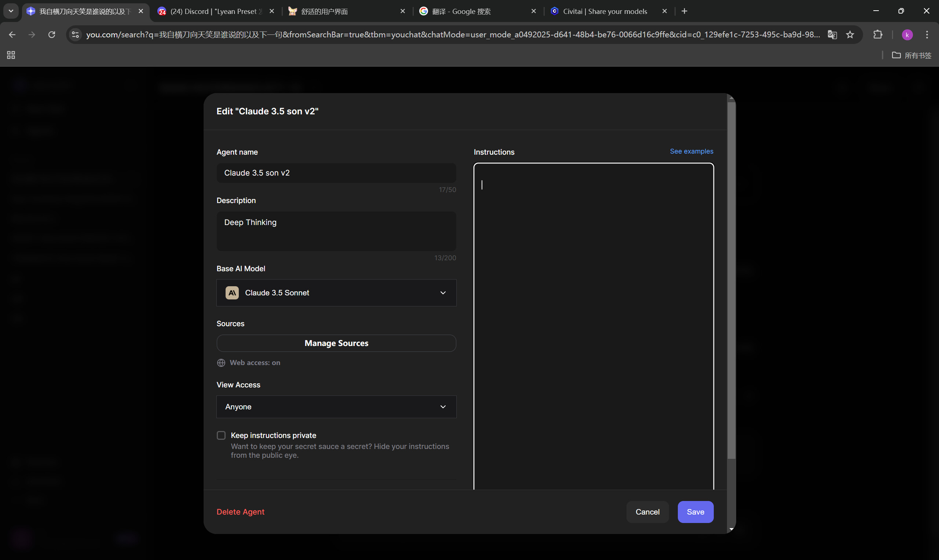Screen dimensions: 939x560
Task: Bookmark page with star icon
Action: click(x=850, y=35)
